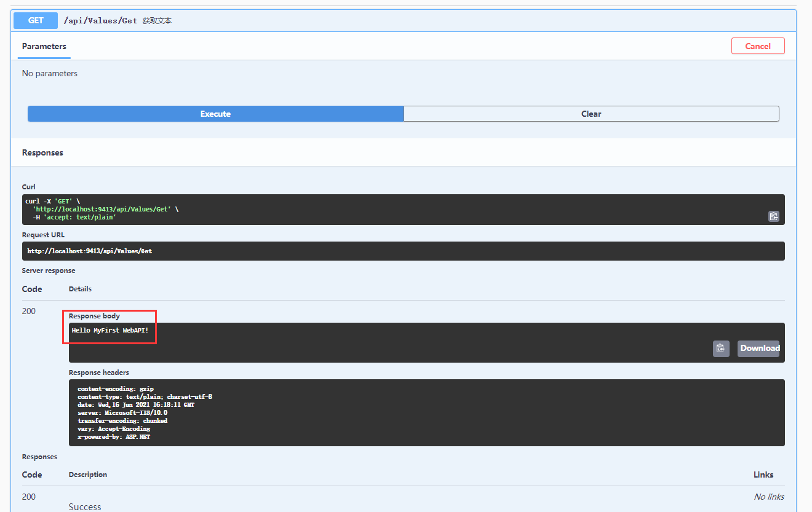
Task: Clear the request results
Action: point(591,113)
